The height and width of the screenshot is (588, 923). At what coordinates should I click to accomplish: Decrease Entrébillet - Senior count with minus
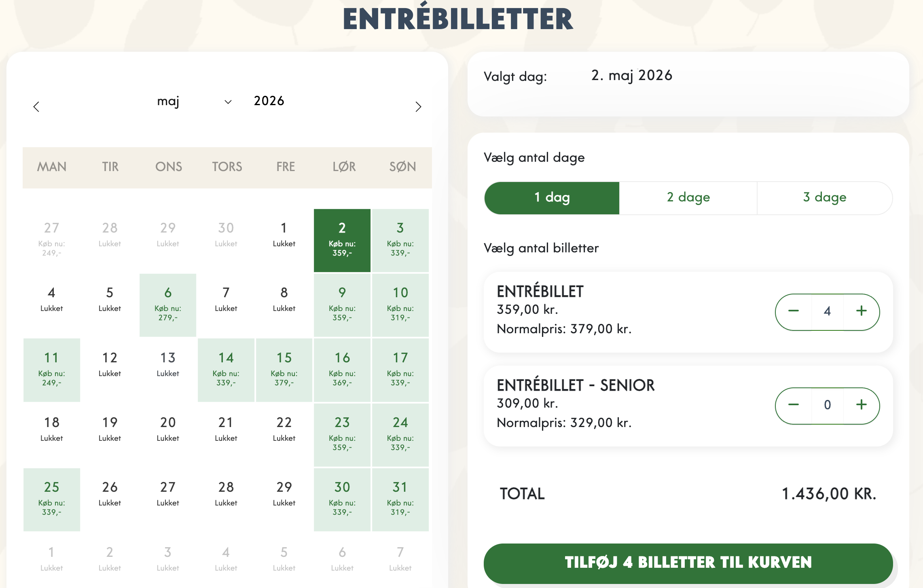pyautogui.click(x=794, y=405)
